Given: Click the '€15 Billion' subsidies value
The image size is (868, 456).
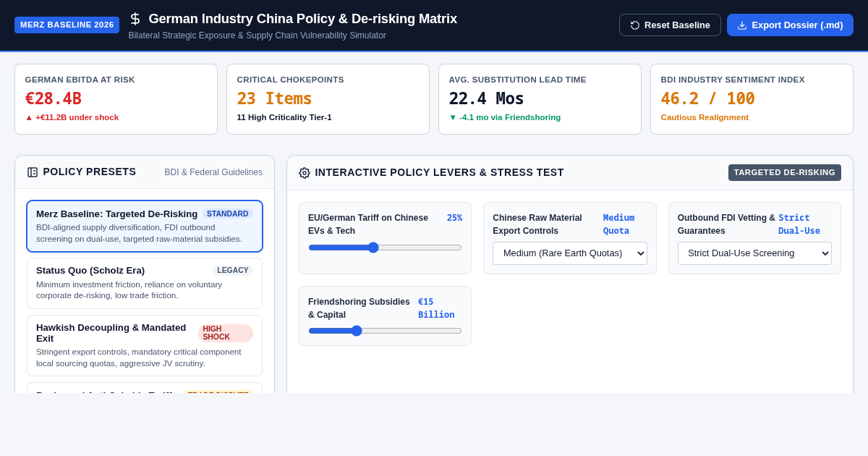Looking at the screenshot, I should 436,308.
